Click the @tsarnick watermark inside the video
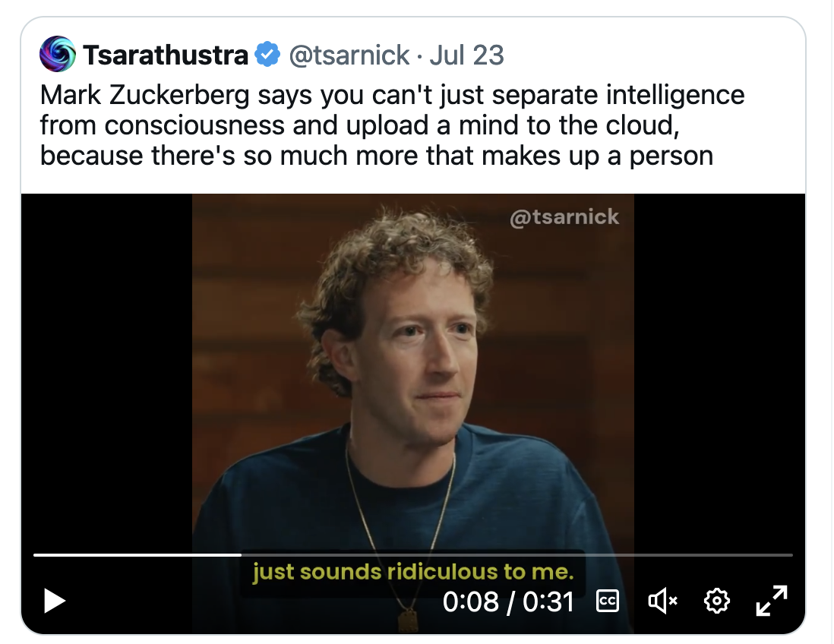 pos(564,217)
